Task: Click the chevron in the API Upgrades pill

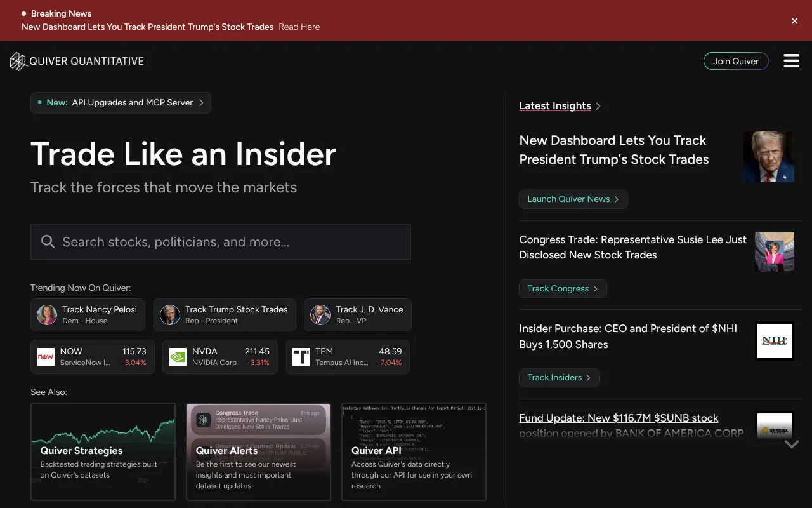Action: pos(201,102)
